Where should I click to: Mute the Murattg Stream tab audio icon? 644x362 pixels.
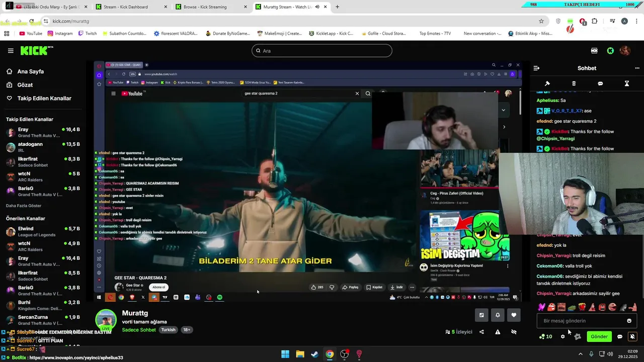click(x=317, y=7)
